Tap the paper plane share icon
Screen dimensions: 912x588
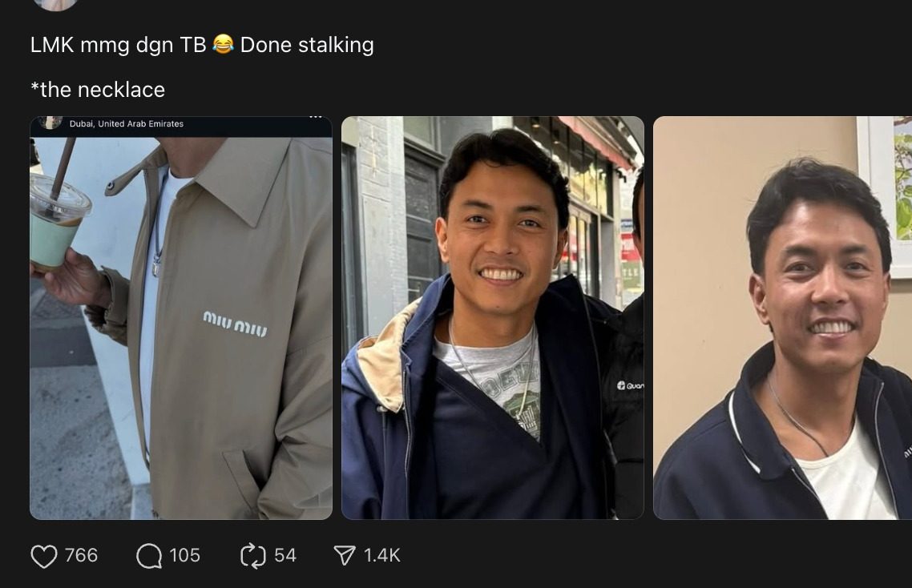click(344, 556)
